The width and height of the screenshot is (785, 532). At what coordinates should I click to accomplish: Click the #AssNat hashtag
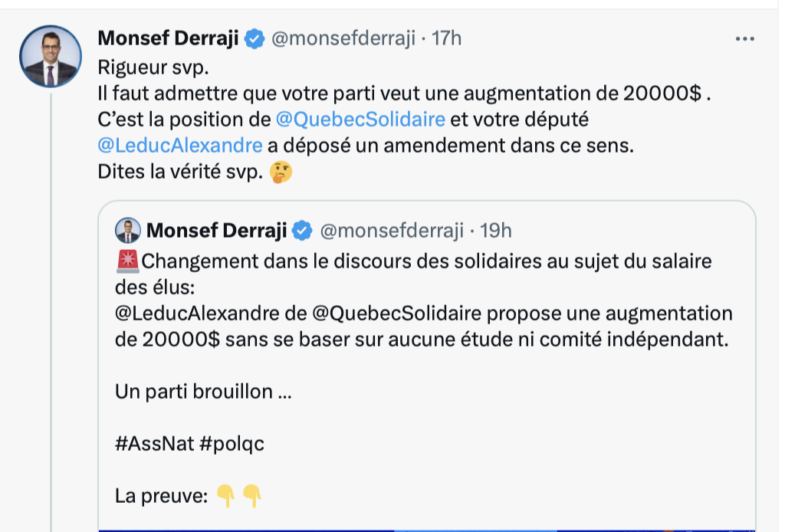point(154,445)
